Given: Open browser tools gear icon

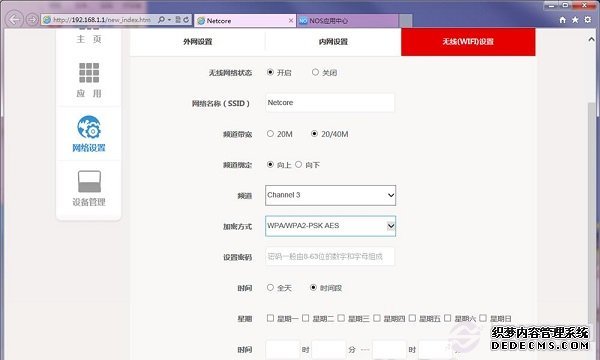Looking at the screenshot, I should tap(588, 20).
